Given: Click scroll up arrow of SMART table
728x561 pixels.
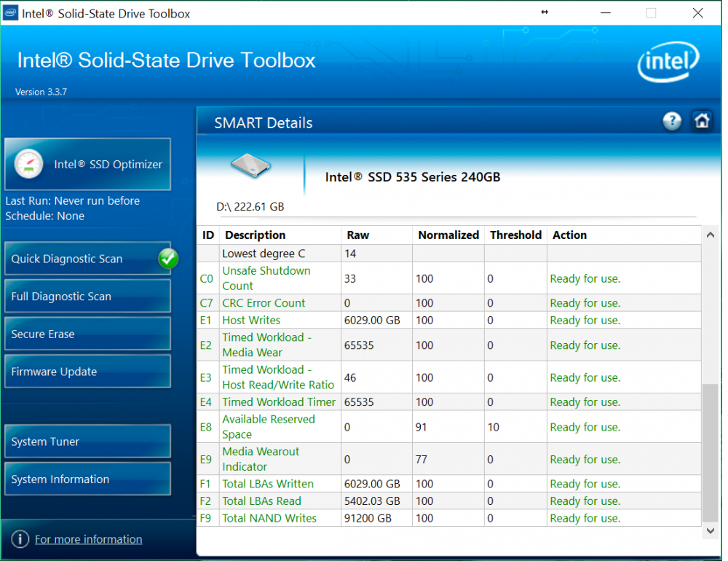Looking at the screenshot, I should 710,235.
